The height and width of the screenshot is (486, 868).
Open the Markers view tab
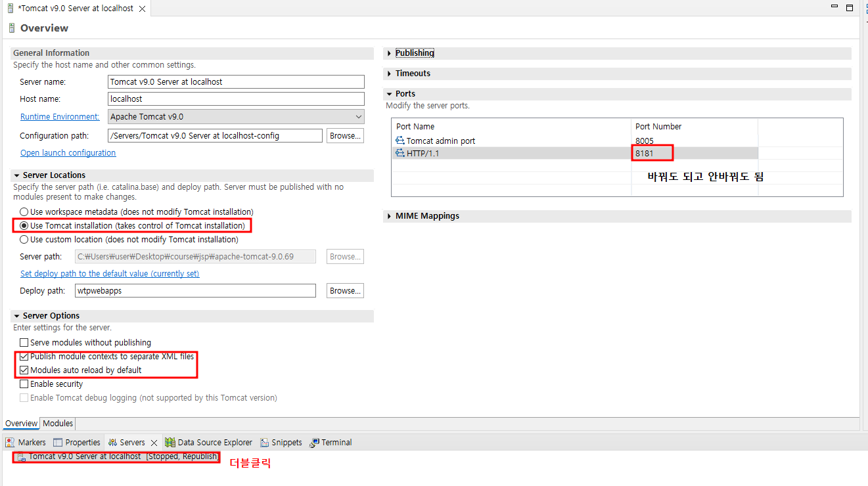pos(26,443)
